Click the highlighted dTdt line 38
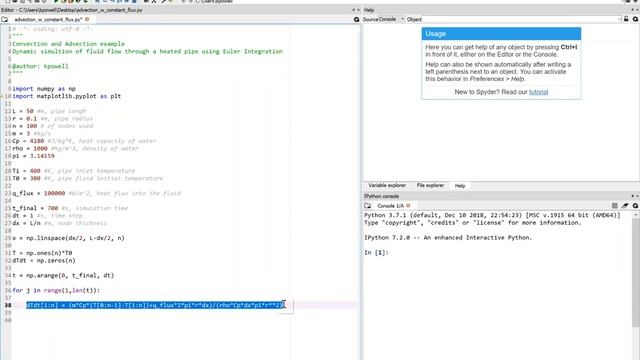640x360 pixels. point(154,305)
